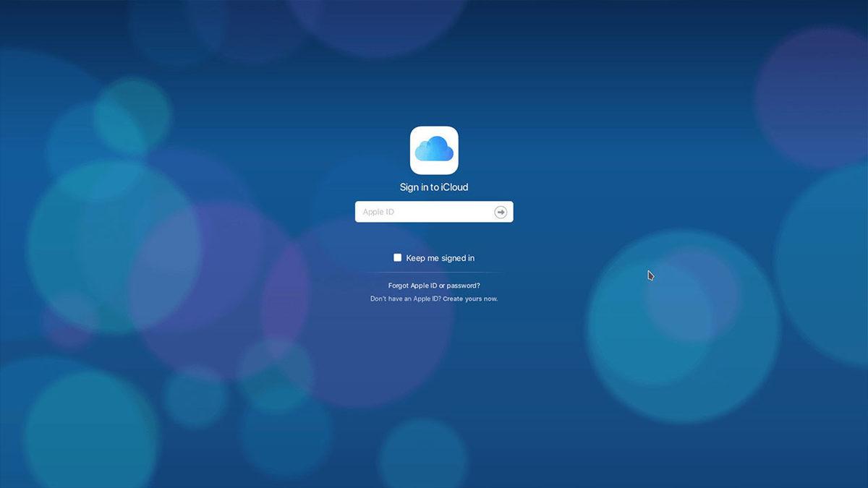
Task: Click "Create yours now" link
Action: 470,299
